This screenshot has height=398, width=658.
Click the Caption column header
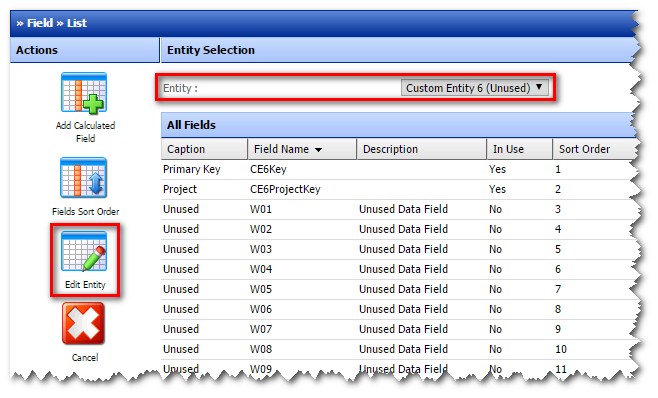click(204, 149)
